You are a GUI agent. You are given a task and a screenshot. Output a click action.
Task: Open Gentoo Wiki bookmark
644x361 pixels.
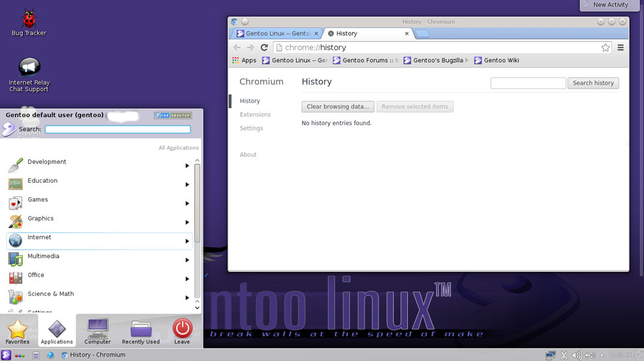[x=496, y=60]
